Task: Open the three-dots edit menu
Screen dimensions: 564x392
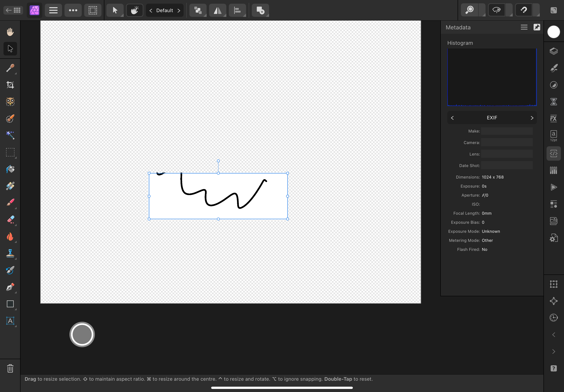Action: click(x=73, y=10)
